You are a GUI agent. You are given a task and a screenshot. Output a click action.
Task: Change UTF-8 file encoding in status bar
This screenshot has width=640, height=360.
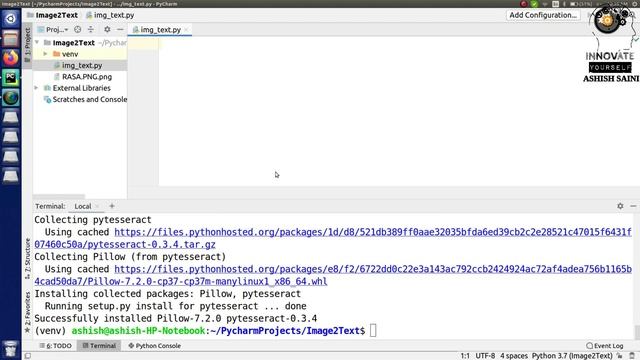pos(485,356)
